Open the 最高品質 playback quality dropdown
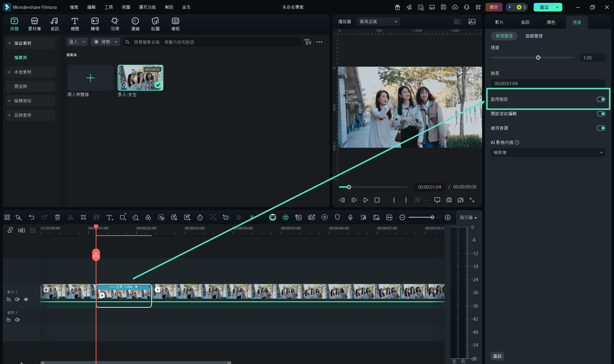The image size is (614, 364). (x=378, y=22)
